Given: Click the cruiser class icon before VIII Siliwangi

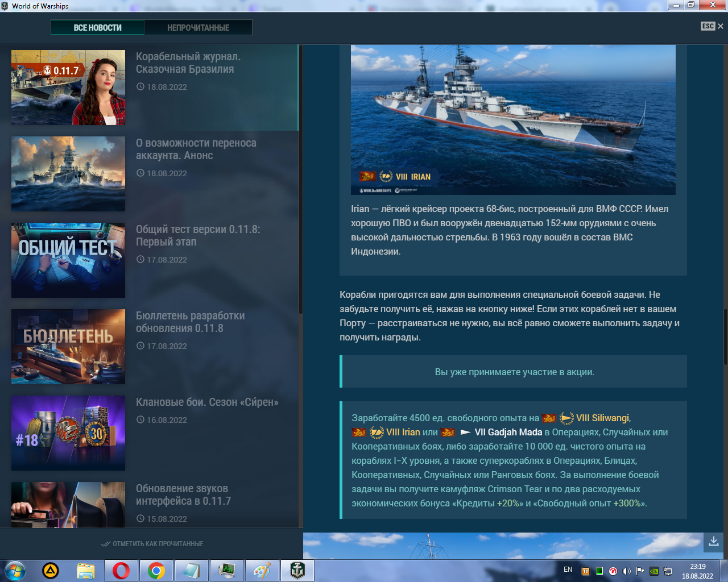Looking at the screenshot, I should [x=566, y=418].
